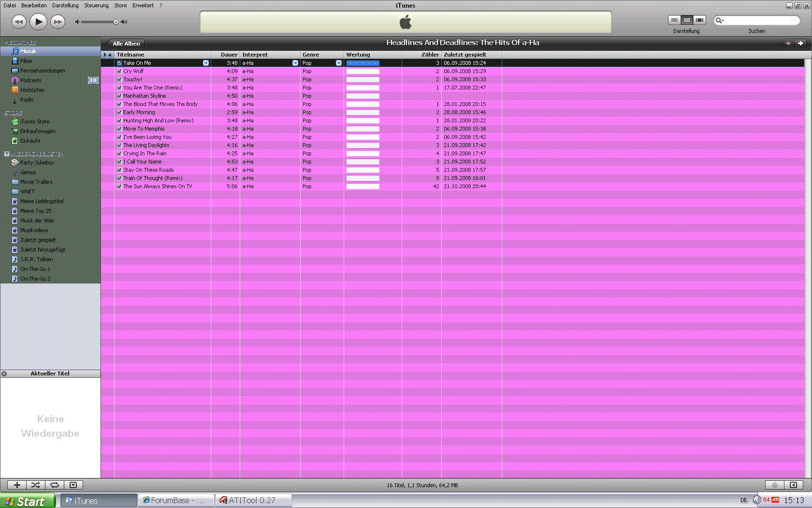Viewport: 812px width, 508px height.
Task: Open the iTunes Store
Action: pyautogui.click(x=50, y=121)
